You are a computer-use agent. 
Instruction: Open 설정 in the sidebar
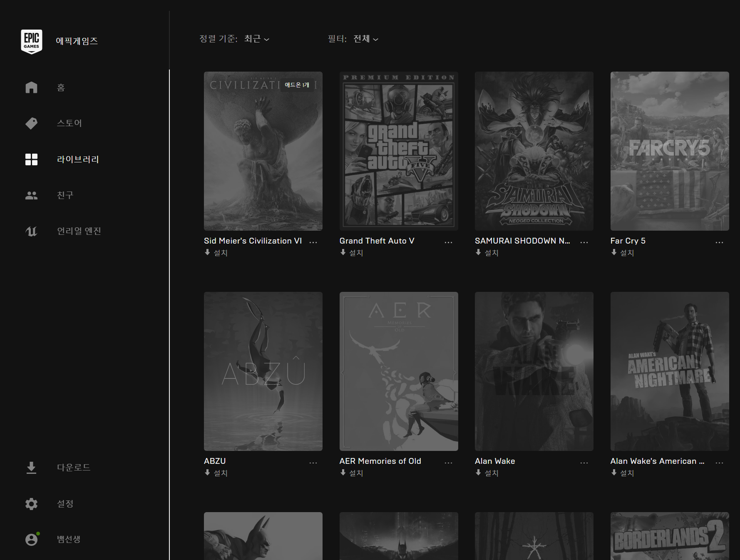click(x=65, y=504)
